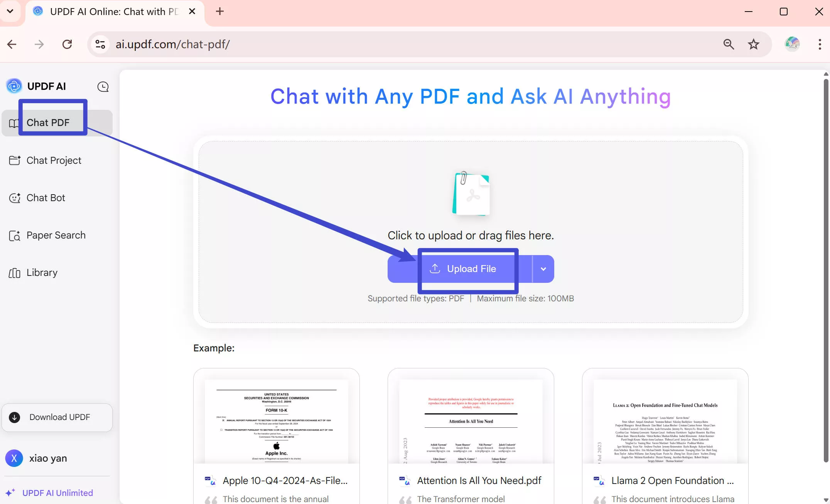Open UPDF AI Unlimited link
Viewport: 830px width, 504px height.
point(57,493)
